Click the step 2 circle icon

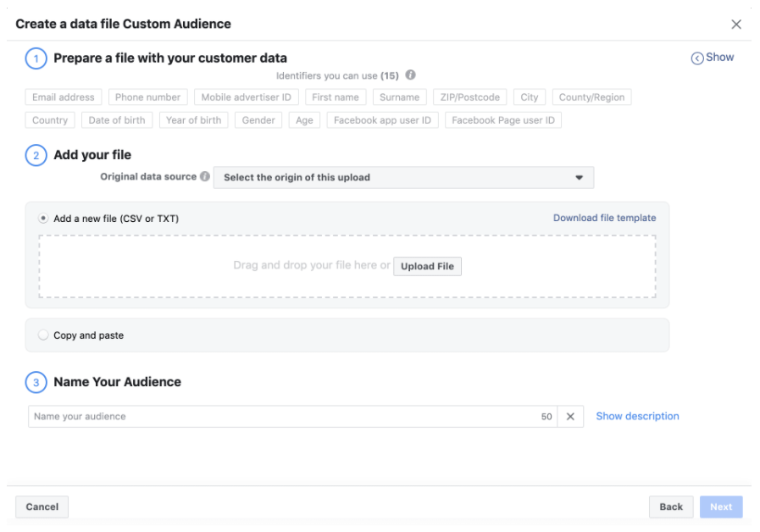[36, 155]
